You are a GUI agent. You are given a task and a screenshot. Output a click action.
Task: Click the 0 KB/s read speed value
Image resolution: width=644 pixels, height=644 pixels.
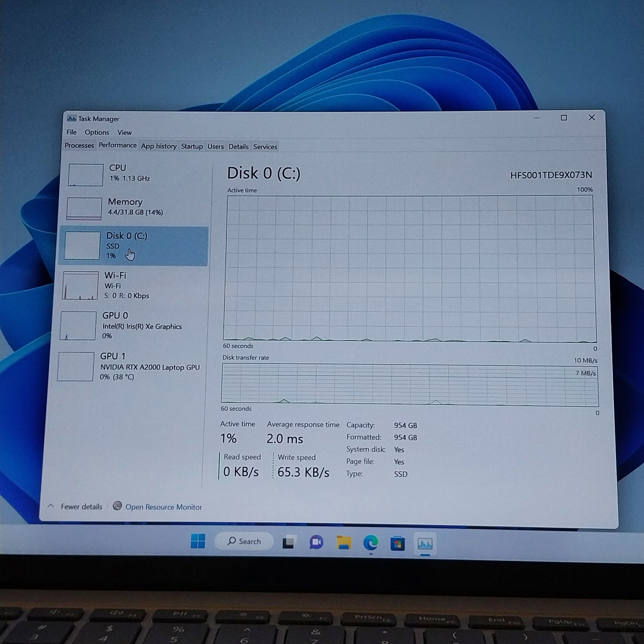[241, 472]
